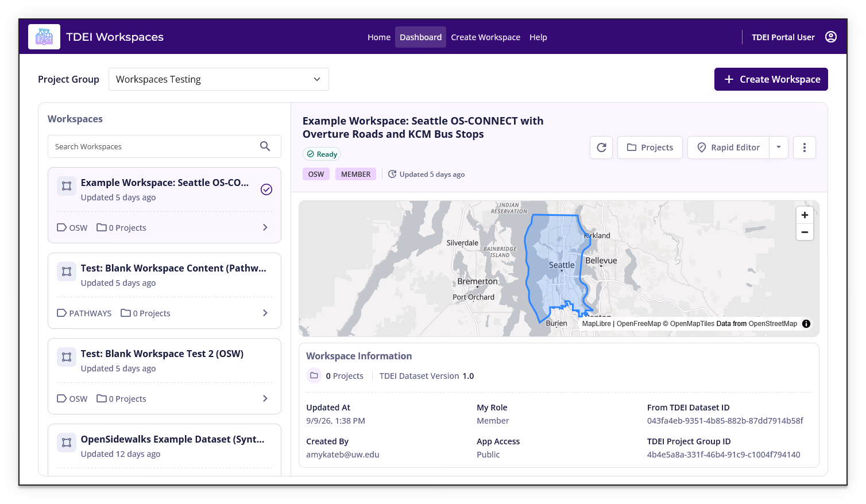Image resolution: width=866 pixels, height=504 pixels.
Task: Open the user account profile icon
Action: click(x=830, y=37)
